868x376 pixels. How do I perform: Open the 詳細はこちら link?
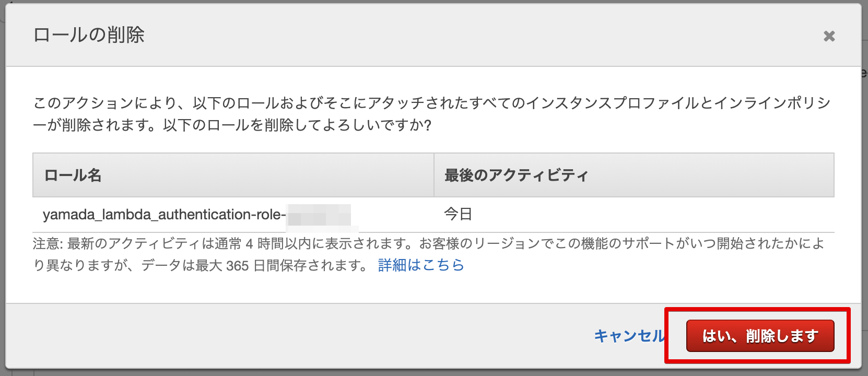(x=421, y=265)
